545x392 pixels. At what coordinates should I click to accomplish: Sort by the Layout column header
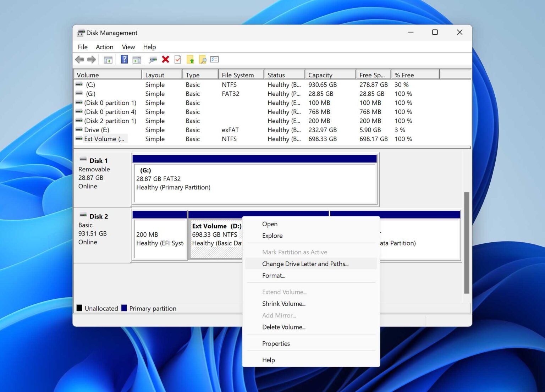coord(162,75)
